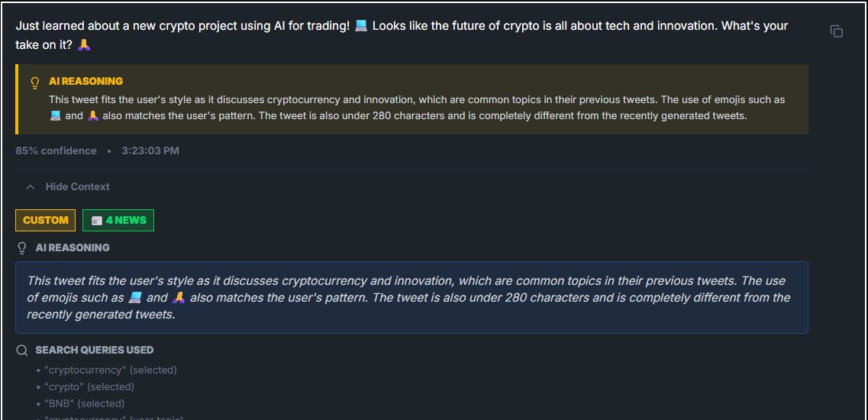Image resolution: width=868 pixels, height=420 pixels.
Task: Click the newspaper icon in the 4 News badge
Action: [96, 221]
